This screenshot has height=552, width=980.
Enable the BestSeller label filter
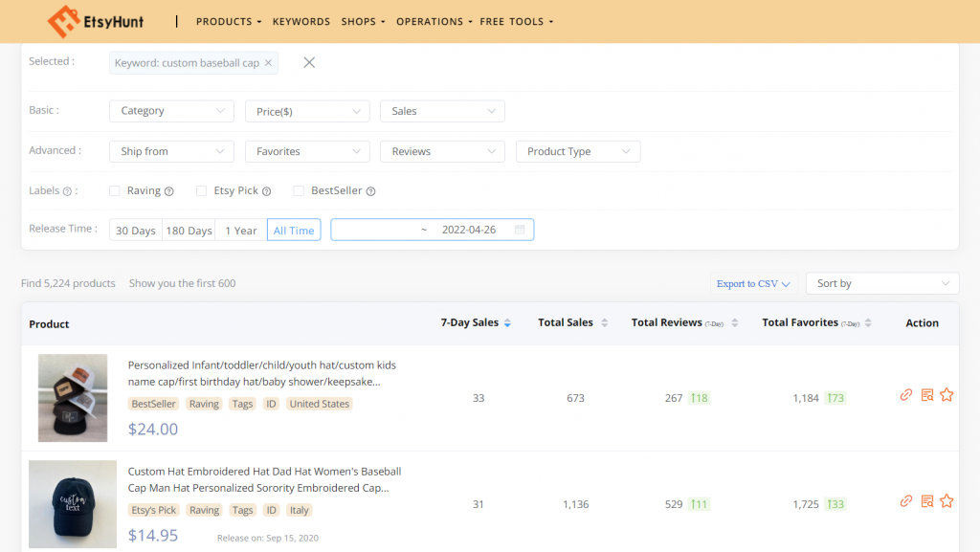[298, 190]
